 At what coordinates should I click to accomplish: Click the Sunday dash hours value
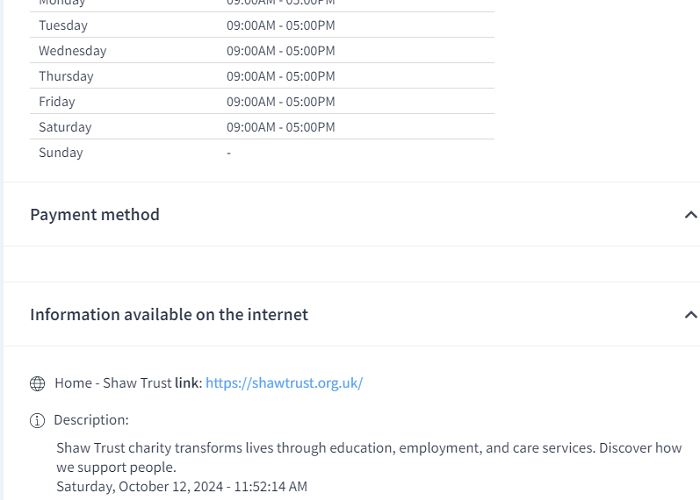point(229,153)
